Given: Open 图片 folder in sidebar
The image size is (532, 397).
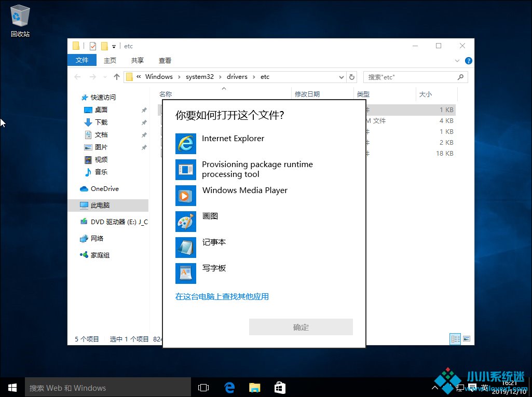Looking at the screenshot, I should [x=101, y=147].
